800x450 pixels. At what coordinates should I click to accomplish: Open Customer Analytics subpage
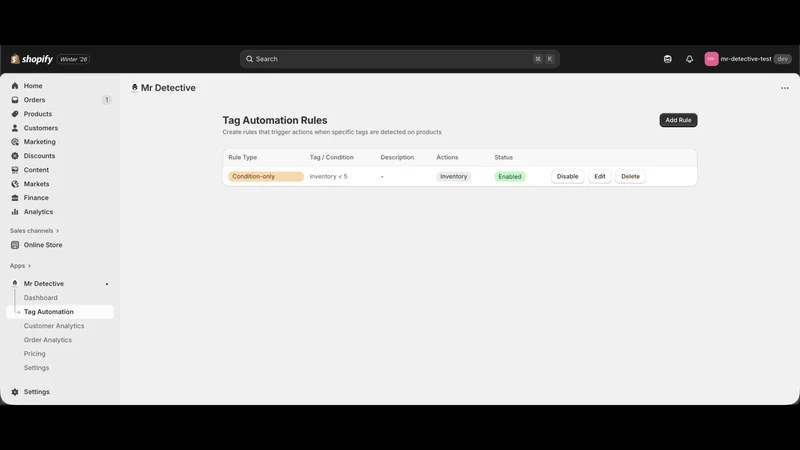tap(54, 326)
